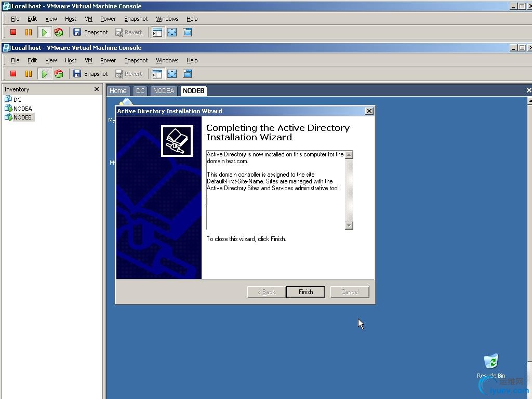Click the Back button in the wizard

click(x=267, y=292)
